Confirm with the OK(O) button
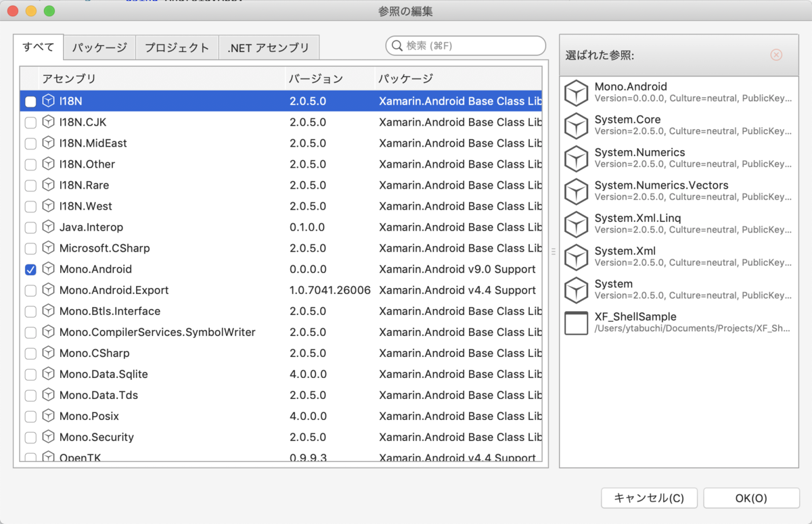 click(x=751, y=498)
